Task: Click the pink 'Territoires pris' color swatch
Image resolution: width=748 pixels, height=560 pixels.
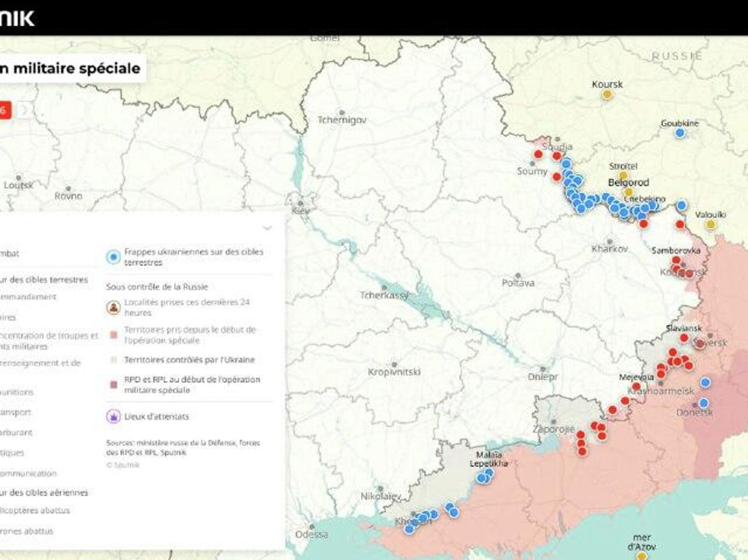Action: coord(113,335)
